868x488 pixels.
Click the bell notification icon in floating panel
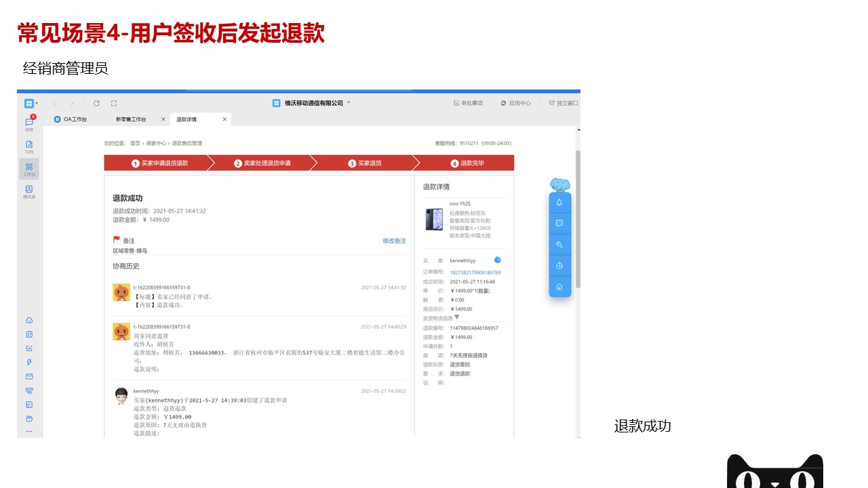tap(559, 202)
